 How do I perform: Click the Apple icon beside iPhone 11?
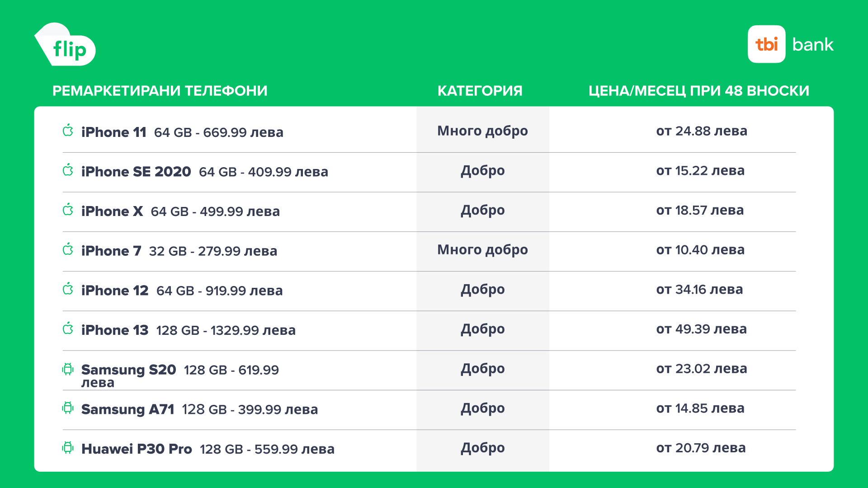pos(68,131)
